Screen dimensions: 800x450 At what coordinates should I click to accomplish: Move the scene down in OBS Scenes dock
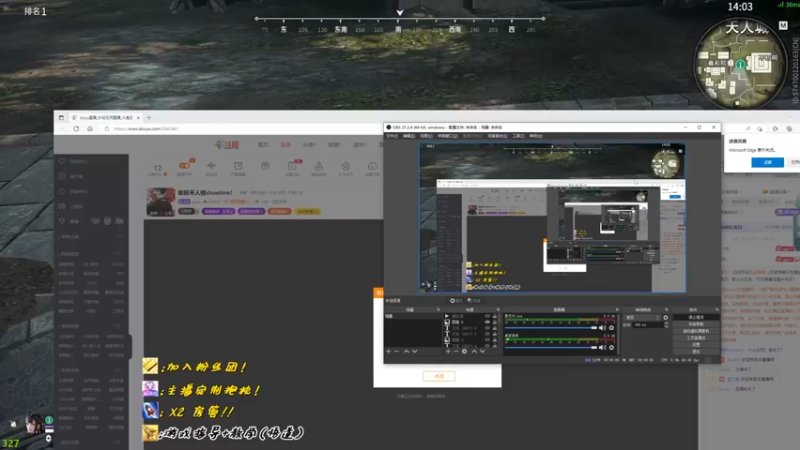(x=414, y=352)
